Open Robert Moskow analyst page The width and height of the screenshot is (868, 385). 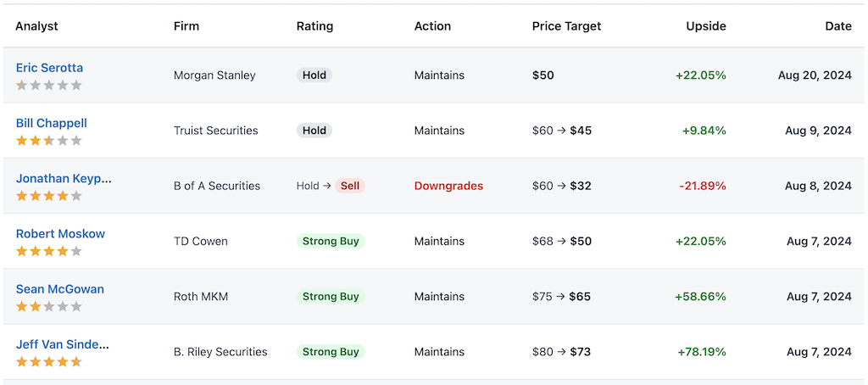[60, 234]
